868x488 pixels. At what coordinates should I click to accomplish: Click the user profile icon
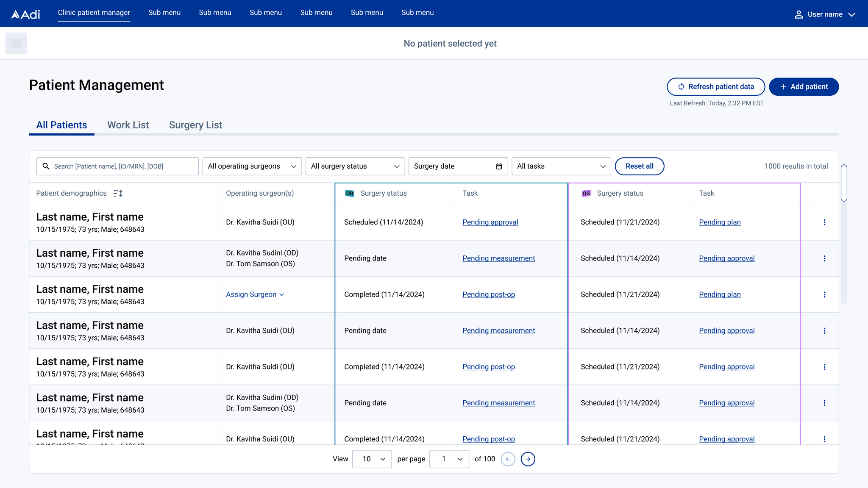[x=798, y=14]
